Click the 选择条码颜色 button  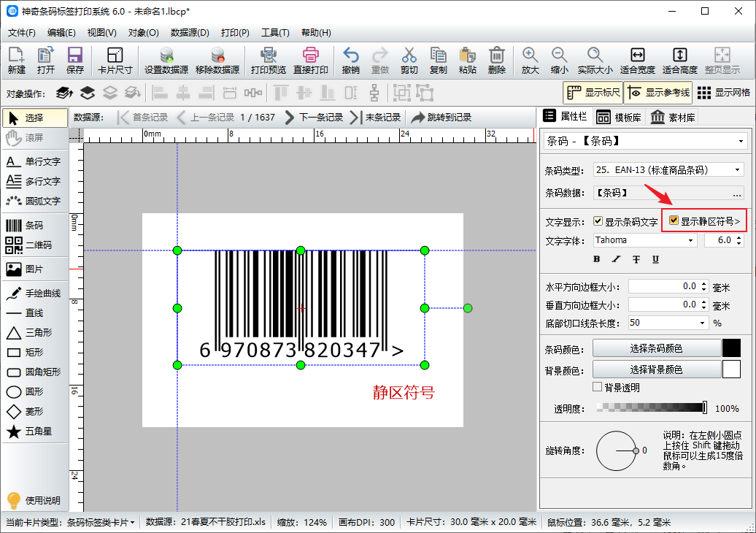[x=656, y=348]
